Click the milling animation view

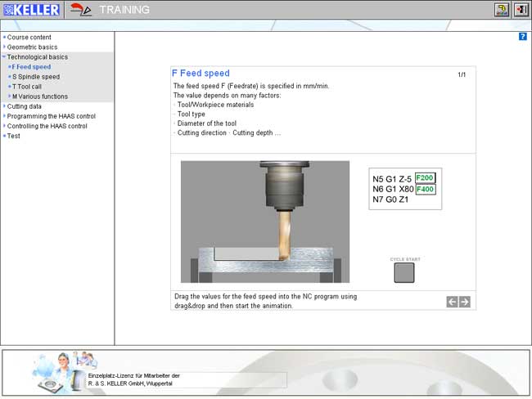click(265, 222)
